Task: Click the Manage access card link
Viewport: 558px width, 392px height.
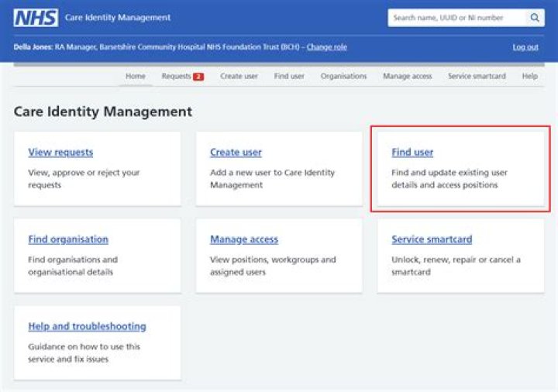Action: 244,239
